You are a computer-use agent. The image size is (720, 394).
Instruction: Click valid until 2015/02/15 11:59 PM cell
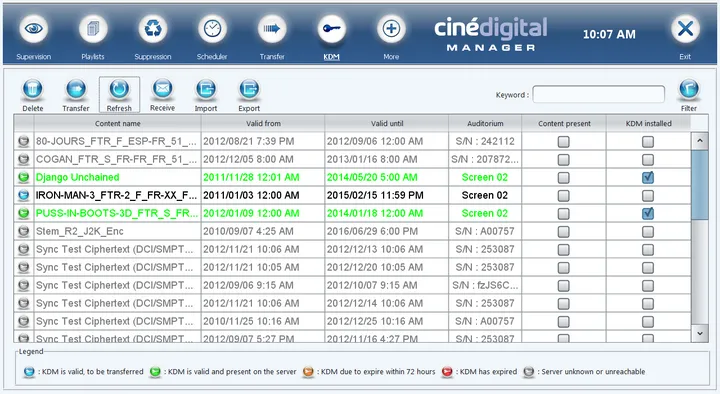tap(387, 195)
